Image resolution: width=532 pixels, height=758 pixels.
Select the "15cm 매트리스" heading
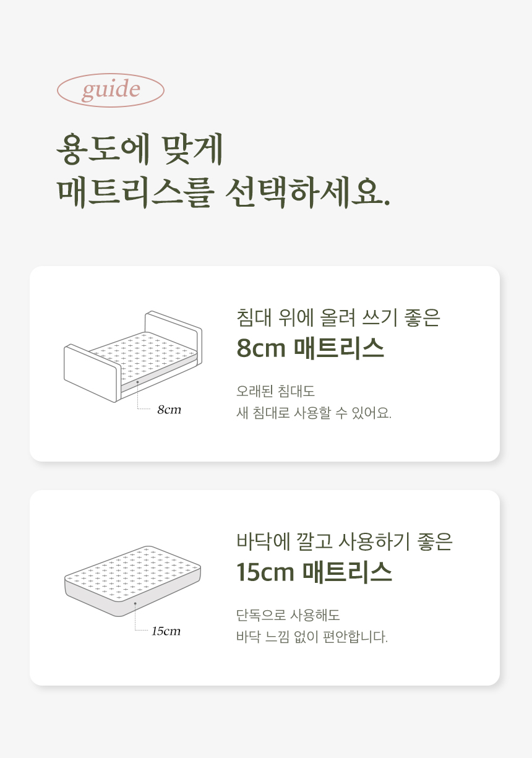pyautogui.click(x=314, y=572)
